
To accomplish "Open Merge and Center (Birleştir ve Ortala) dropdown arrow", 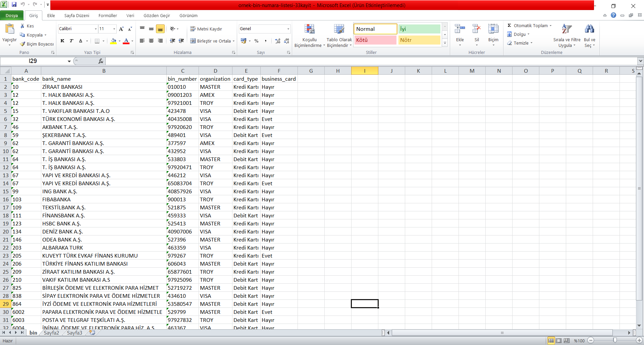I will click(x=233, y=41).
